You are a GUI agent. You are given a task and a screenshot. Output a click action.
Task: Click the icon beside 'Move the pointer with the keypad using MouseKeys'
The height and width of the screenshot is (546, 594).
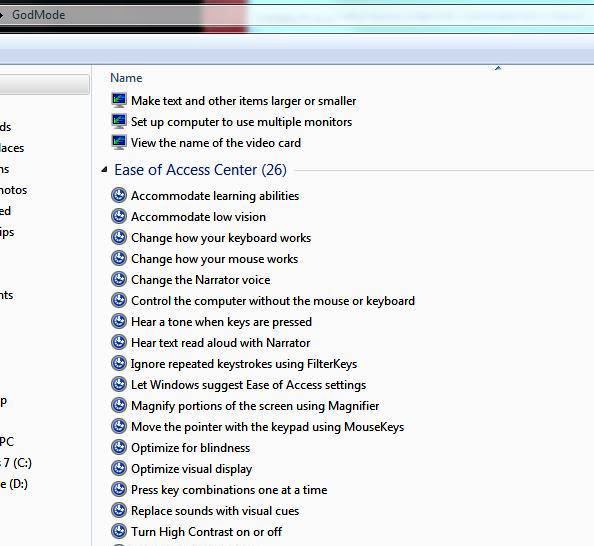pos(119,426)
